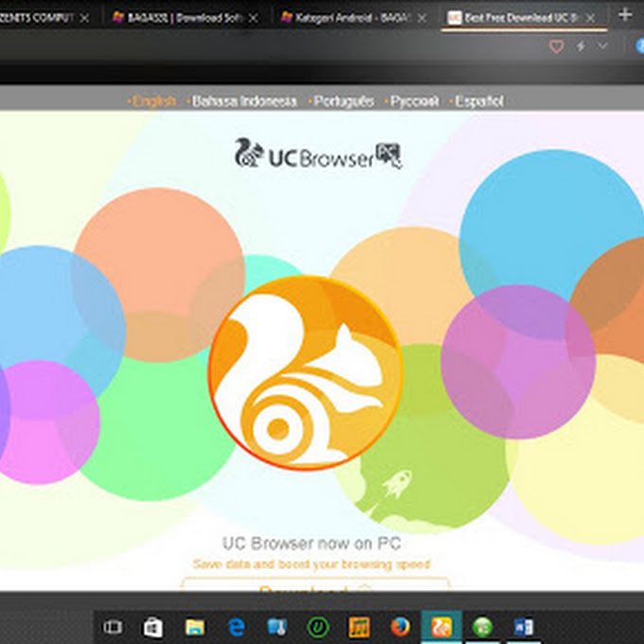Click the lightning bolt speed icon
The height and width of the screenshot is (644, 644).
[x=581, y=46]
